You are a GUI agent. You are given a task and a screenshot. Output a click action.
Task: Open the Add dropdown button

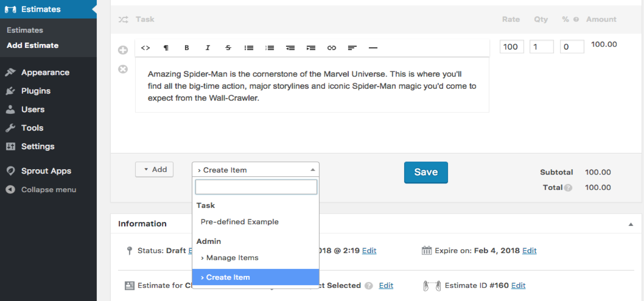155,170
